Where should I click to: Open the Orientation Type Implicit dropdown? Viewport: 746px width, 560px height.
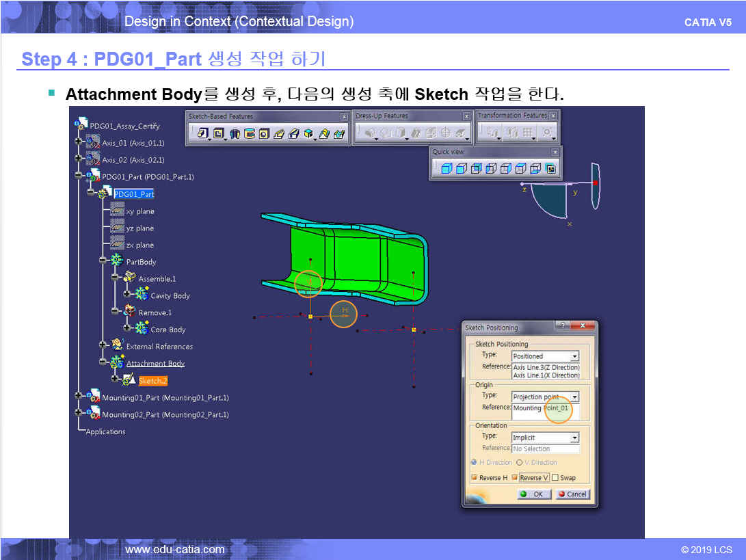(x=574, y=438)
